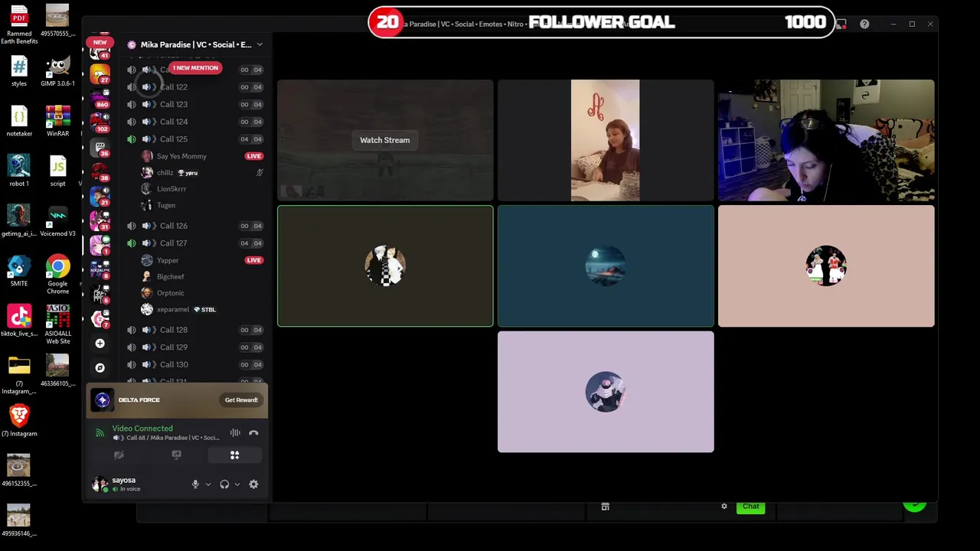Open headphone output options arrow

point(237,484)
